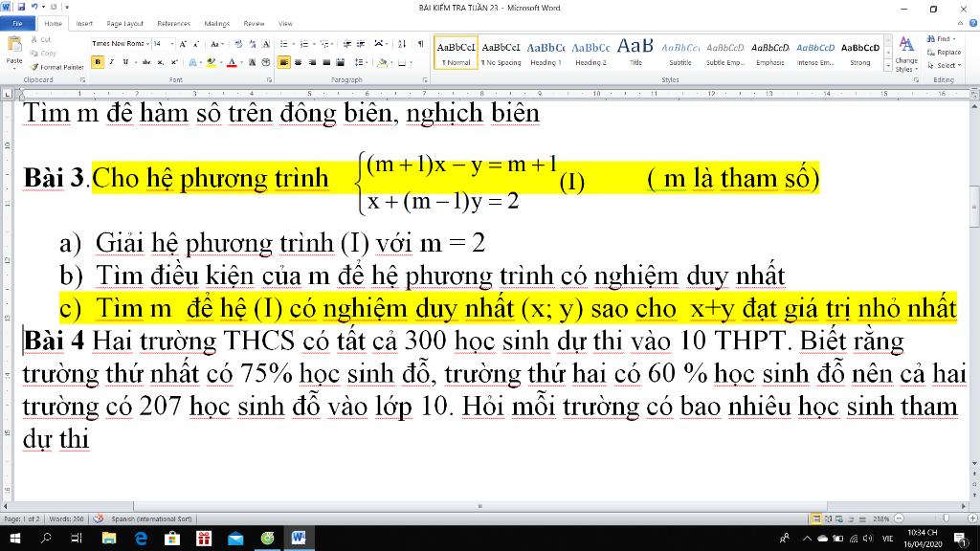The height and width of the screenshot is (551, 980).
Task: Click the Clear Formatting icon
Action: (x=238, y=44)
